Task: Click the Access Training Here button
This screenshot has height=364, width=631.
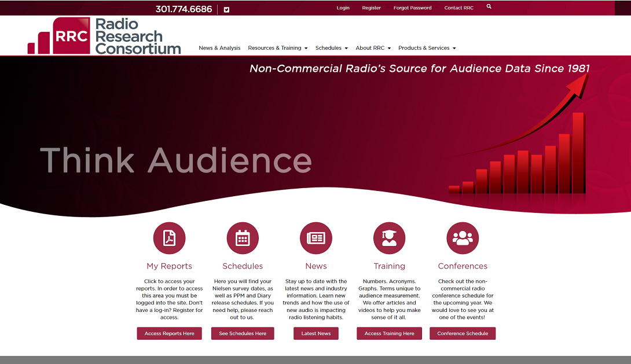Action: click(x=389, y=333)
